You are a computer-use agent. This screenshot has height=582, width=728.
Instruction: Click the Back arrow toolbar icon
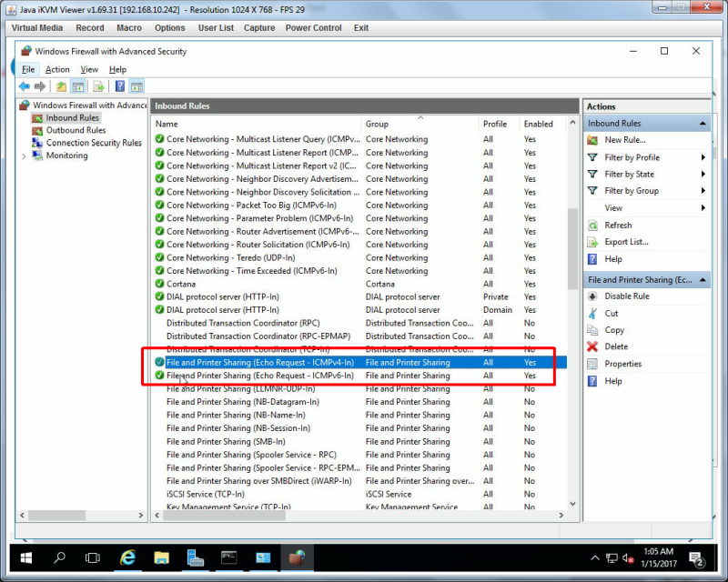point(25,86)
